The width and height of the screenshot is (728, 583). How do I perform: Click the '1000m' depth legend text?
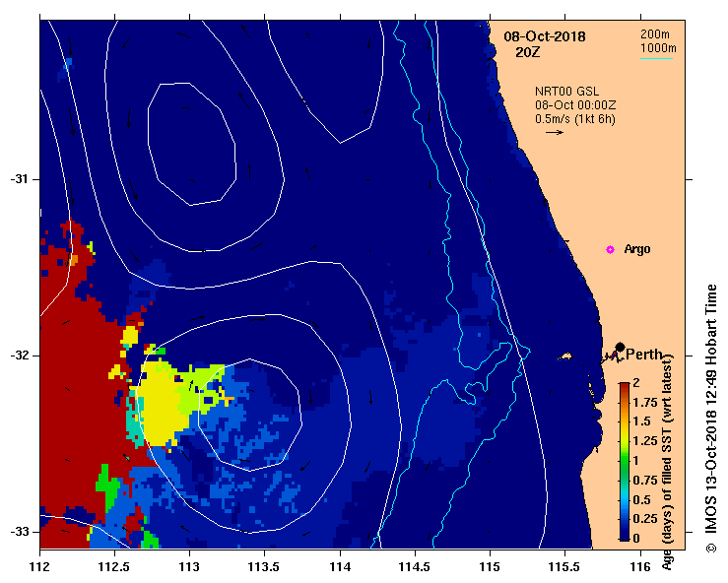[658, 48]
